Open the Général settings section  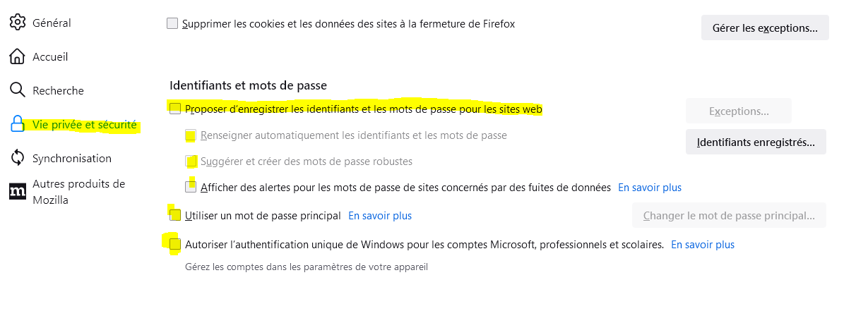(x=52, y=23)
